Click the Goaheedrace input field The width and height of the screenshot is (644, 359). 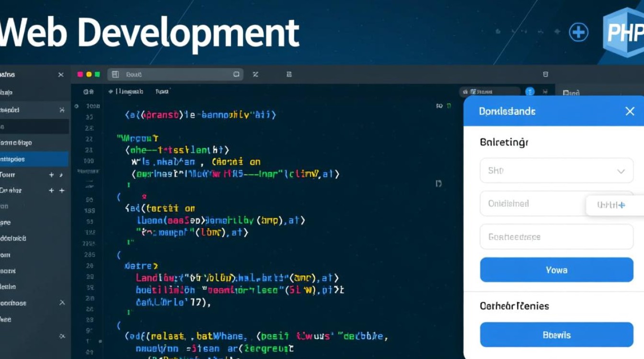click(x=556, y=237)
